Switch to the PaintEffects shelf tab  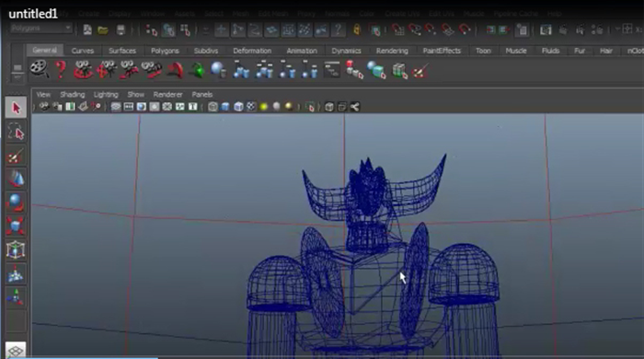click(442, 51)
